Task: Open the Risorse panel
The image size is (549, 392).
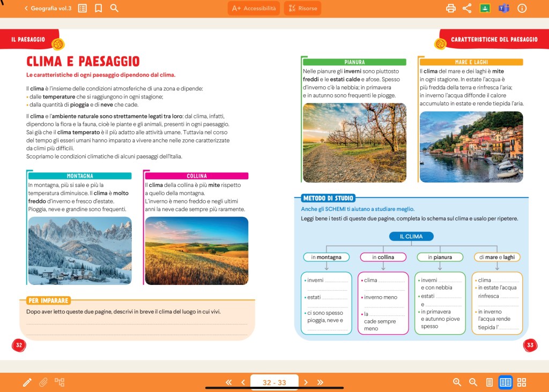Action: [x=302, y=8]
